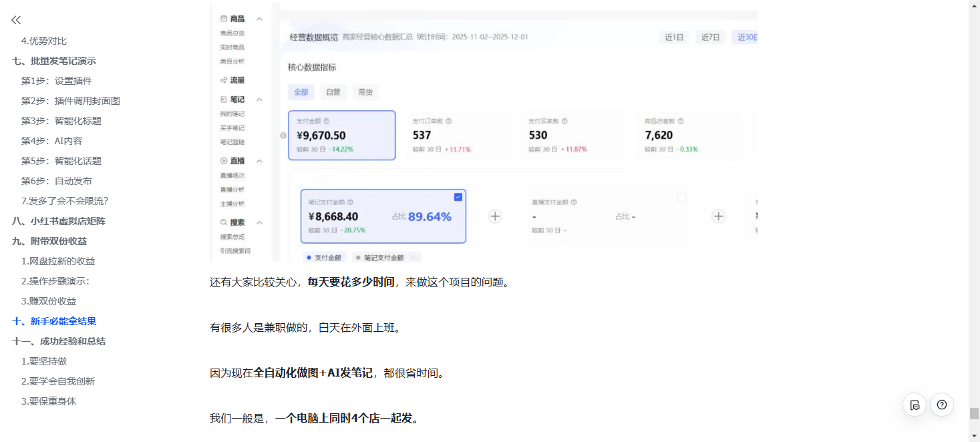Collapse the 商品 menu section chevron

(x=259, y=19)
